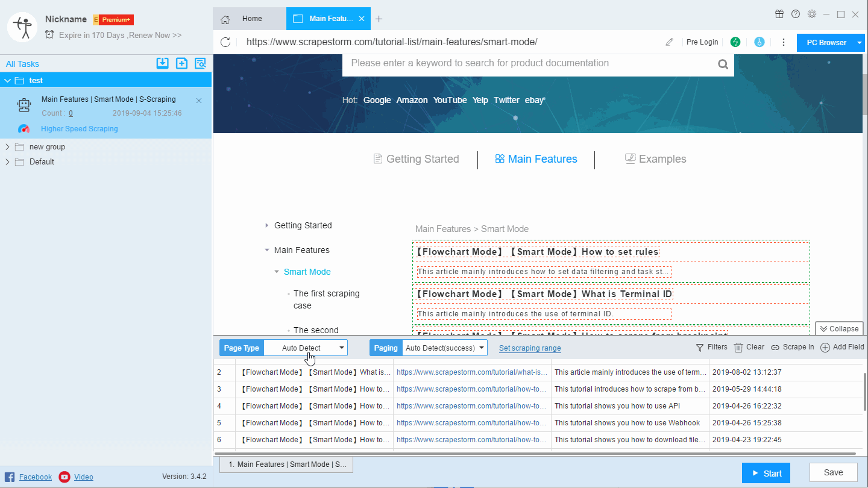Open the three-dot more options menu

(784, 42)
